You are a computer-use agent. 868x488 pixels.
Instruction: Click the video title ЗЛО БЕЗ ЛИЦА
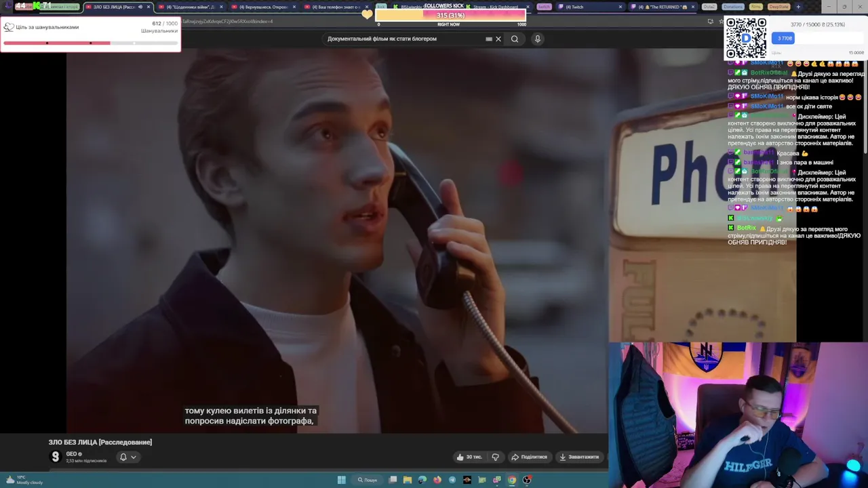100,442
